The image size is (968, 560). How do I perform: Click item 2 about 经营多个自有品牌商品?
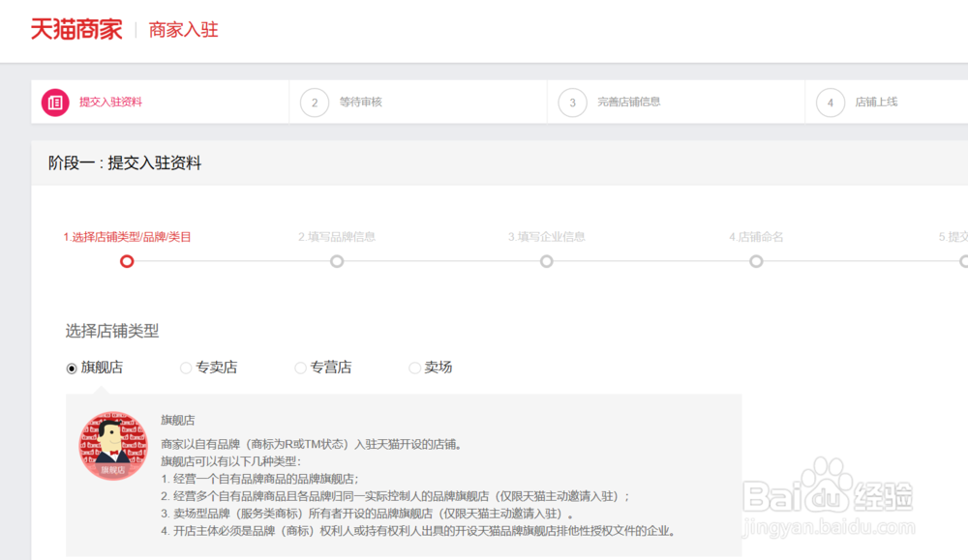click(x=395, y=496)
